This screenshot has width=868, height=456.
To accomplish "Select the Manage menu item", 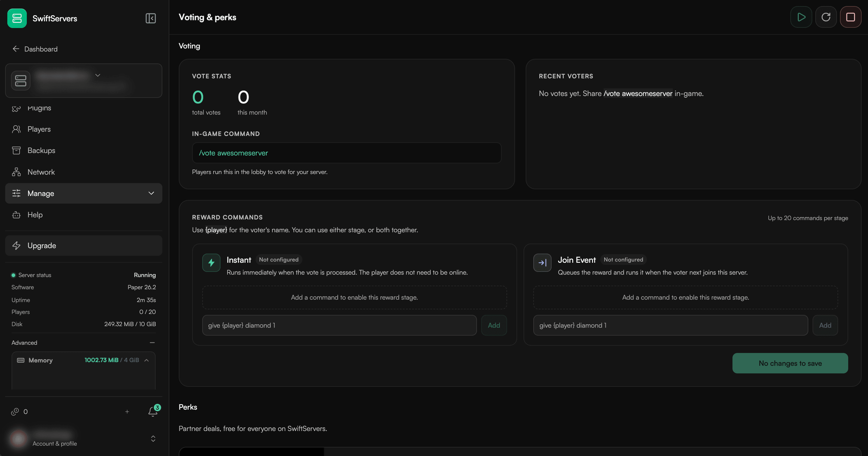I will [x=83, y=193].
